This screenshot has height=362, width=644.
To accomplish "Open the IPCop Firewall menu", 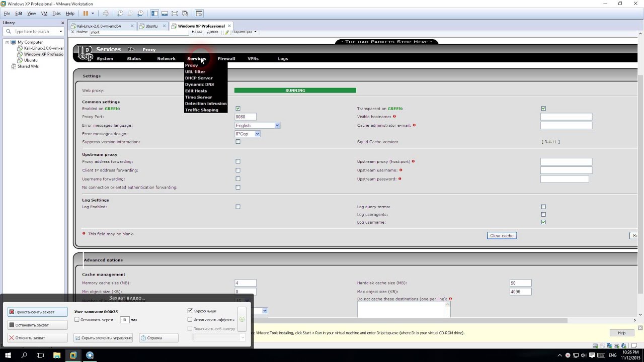I will 226,59.
